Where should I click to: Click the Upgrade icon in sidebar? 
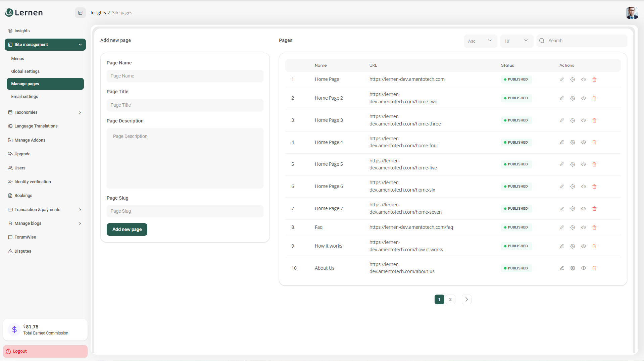coord(10,154)
